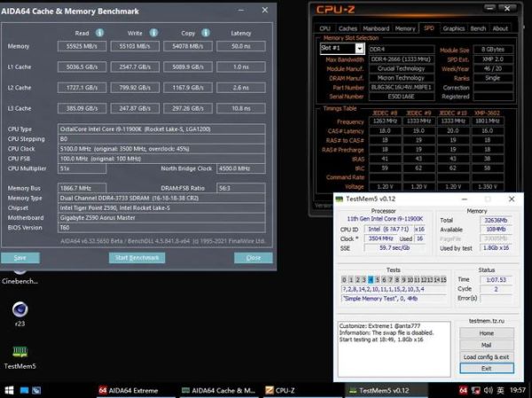The image size is (532, 398).
Task: Click the Home button in TestMem5
Action: click(486, 333)
